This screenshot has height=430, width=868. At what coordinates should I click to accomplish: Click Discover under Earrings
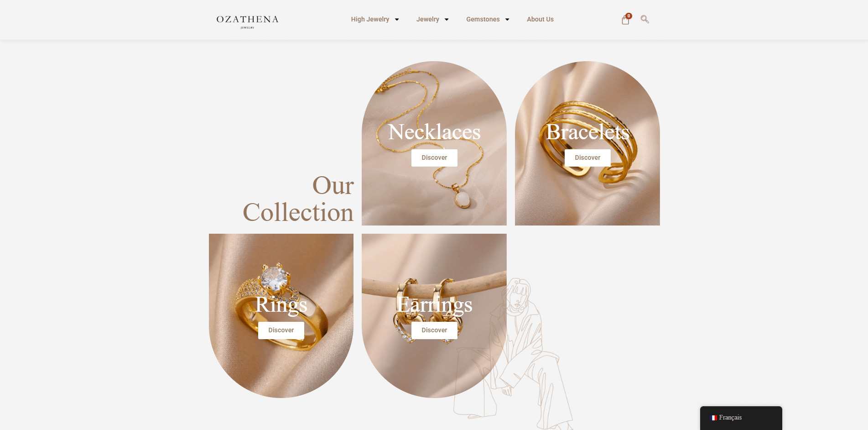tap(434, 330)
